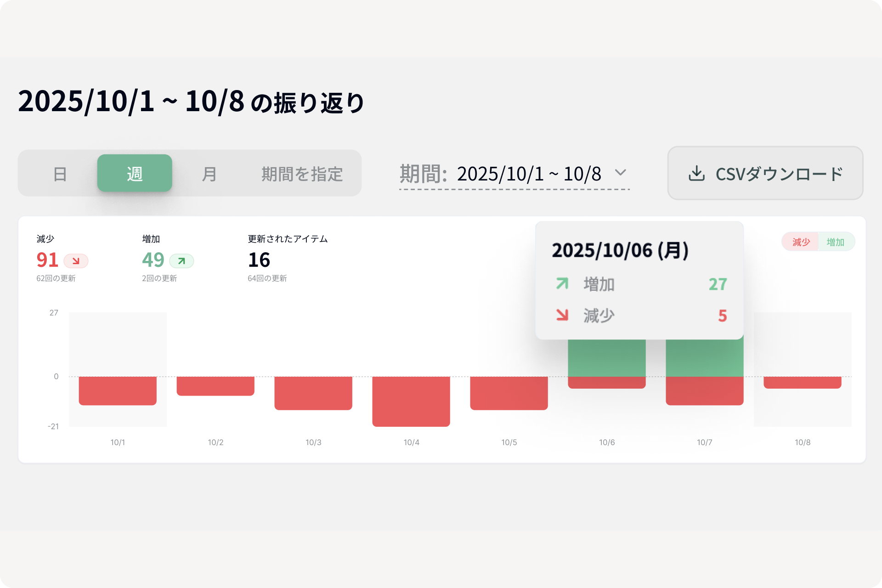Open the period selector 2025/10/1 ~ 10/8

click(528, 174)
